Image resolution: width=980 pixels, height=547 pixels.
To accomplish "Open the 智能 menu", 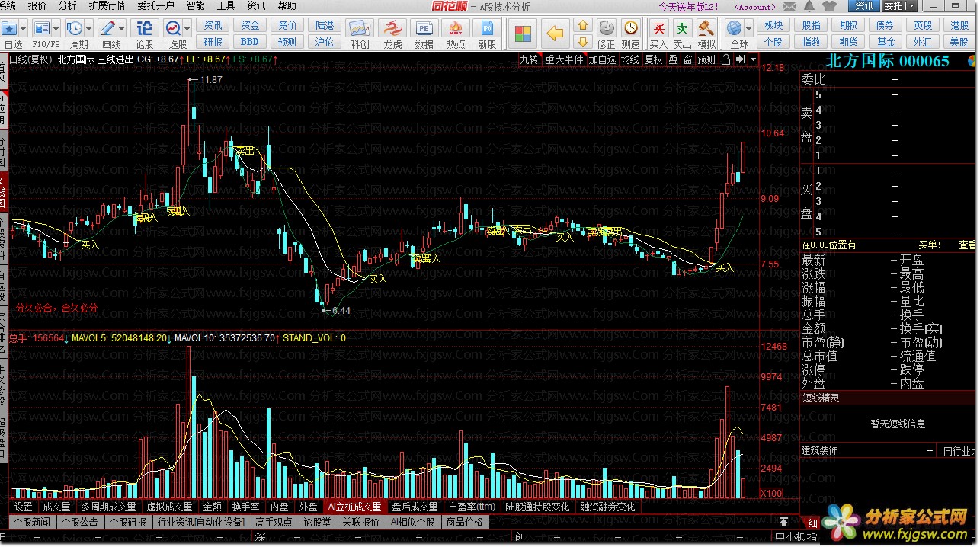I will 195,6.
